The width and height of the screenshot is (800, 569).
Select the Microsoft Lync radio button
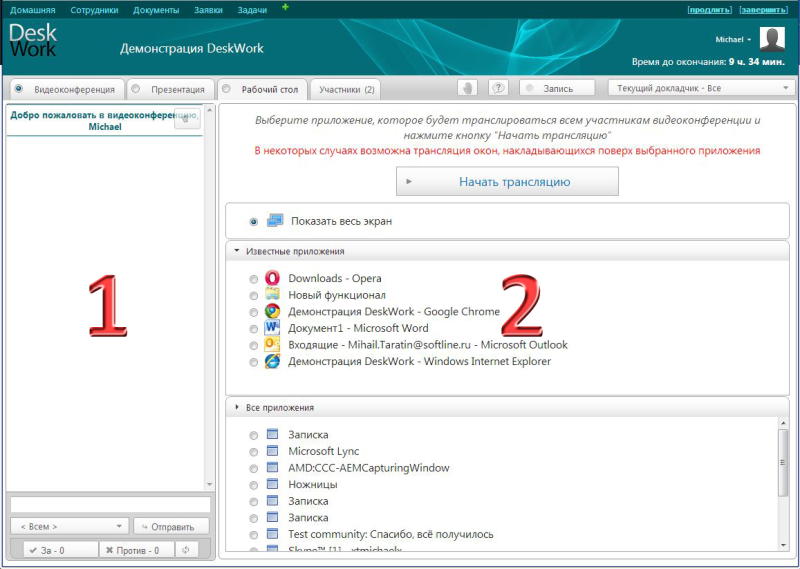click(x=254, y=452)
